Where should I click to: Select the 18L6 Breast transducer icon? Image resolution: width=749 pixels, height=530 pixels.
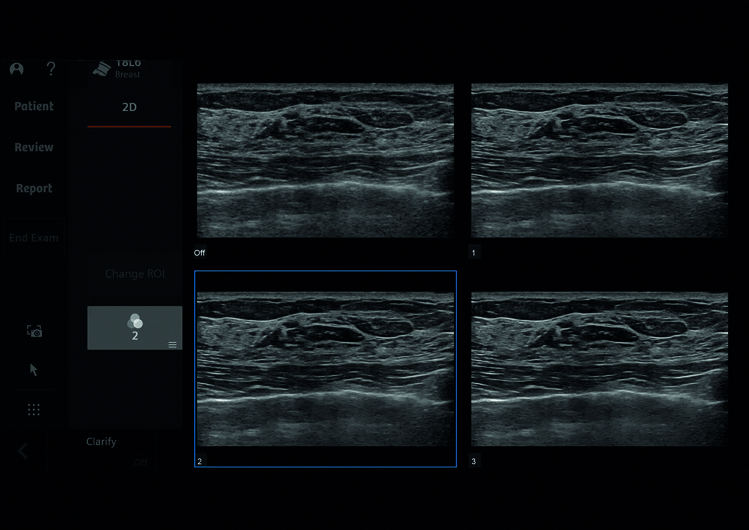101,68
